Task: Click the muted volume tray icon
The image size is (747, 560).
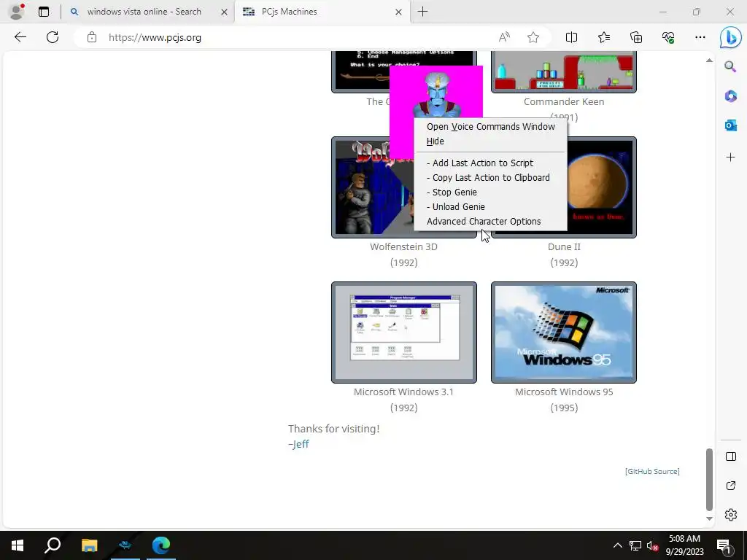Action: click(653, 545)
